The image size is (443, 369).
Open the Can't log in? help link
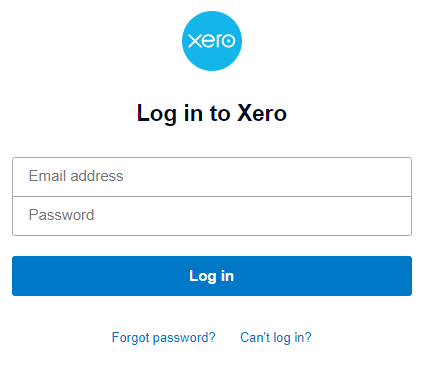pyautogui.click(x=276, y=338)
